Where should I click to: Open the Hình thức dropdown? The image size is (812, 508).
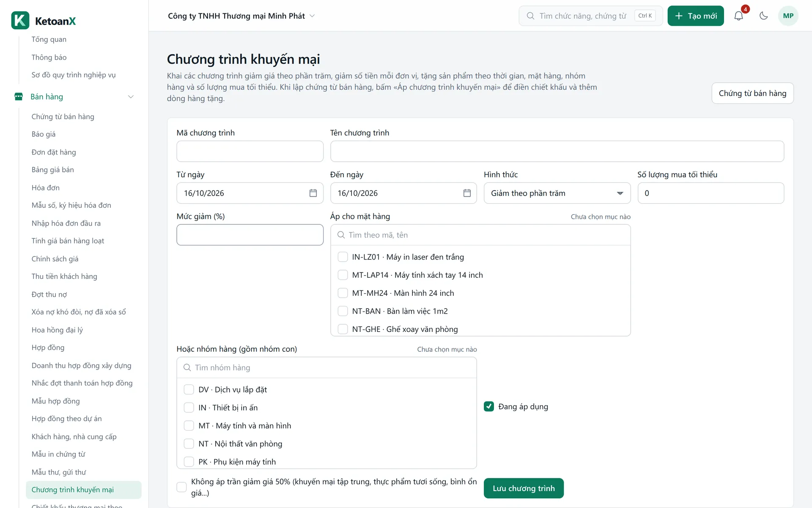557,193
